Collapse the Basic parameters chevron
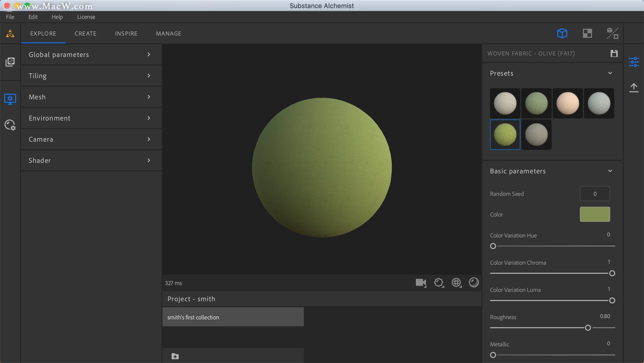 [x=610, y=171]
